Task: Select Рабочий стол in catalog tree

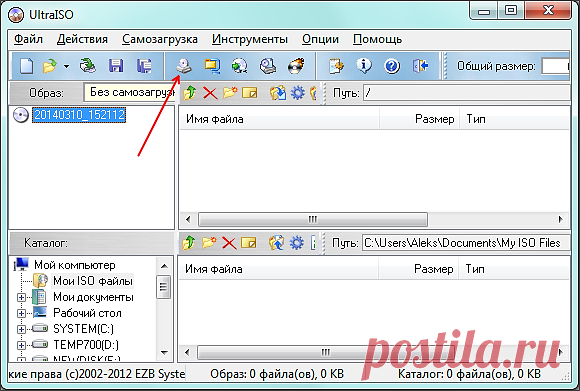Action: point(87,313)
